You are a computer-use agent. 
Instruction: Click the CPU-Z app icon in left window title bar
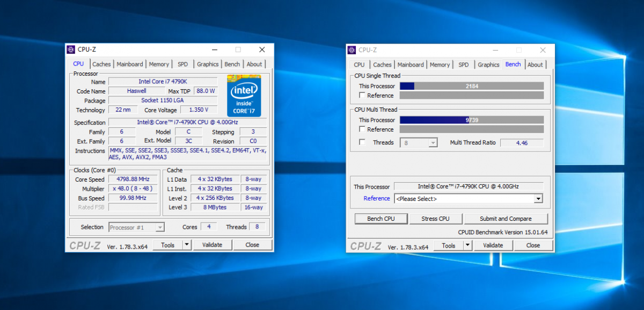tap(71, 49)
